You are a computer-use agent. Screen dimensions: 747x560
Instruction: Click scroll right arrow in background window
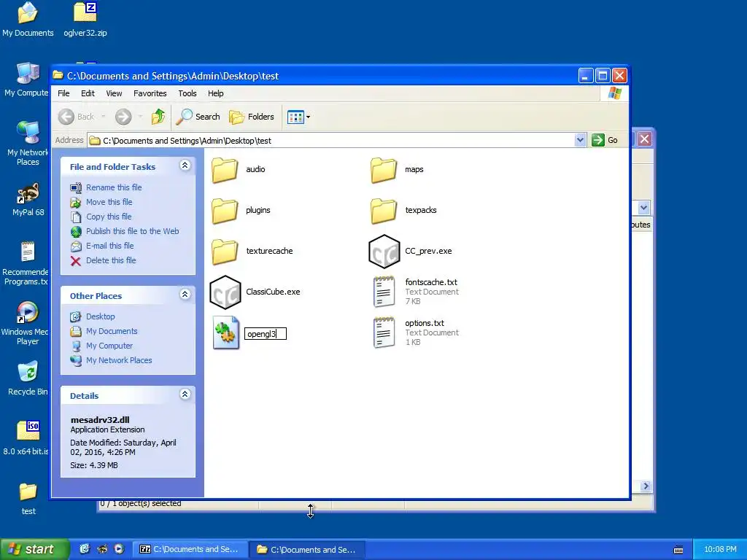point(646,486)
